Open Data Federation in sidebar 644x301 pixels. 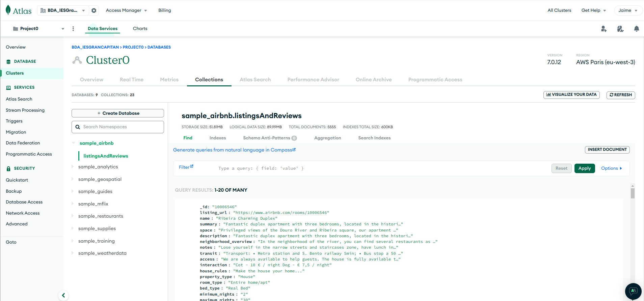point(23,143)
